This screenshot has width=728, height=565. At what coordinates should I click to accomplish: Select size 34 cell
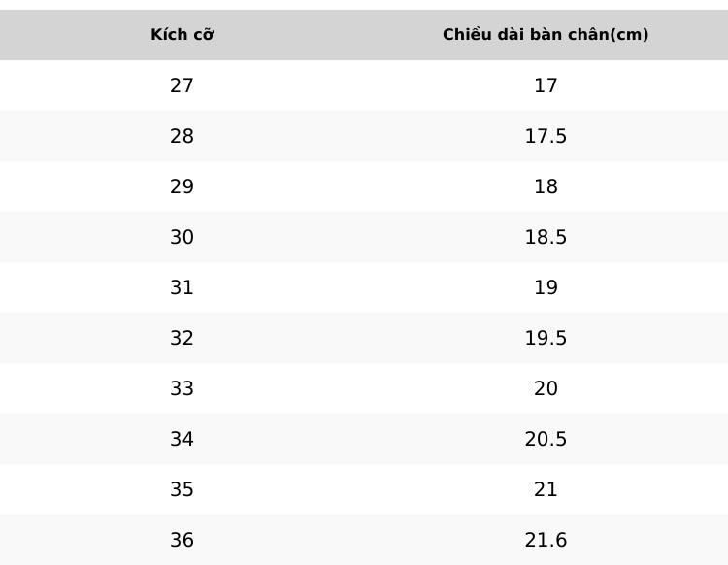182,439
